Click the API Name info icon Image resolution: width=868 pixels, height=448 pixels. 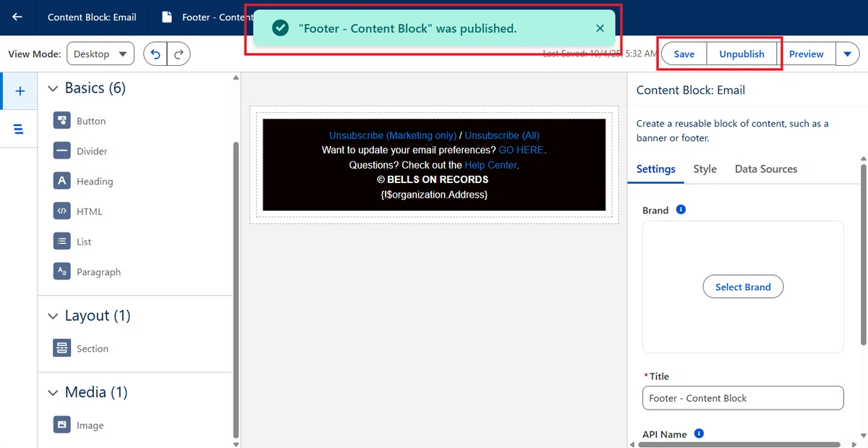pos(699,434)
